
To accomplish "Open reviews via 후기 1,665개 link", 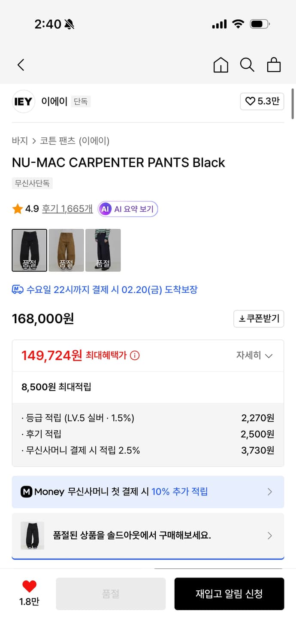I will point(67,209).
